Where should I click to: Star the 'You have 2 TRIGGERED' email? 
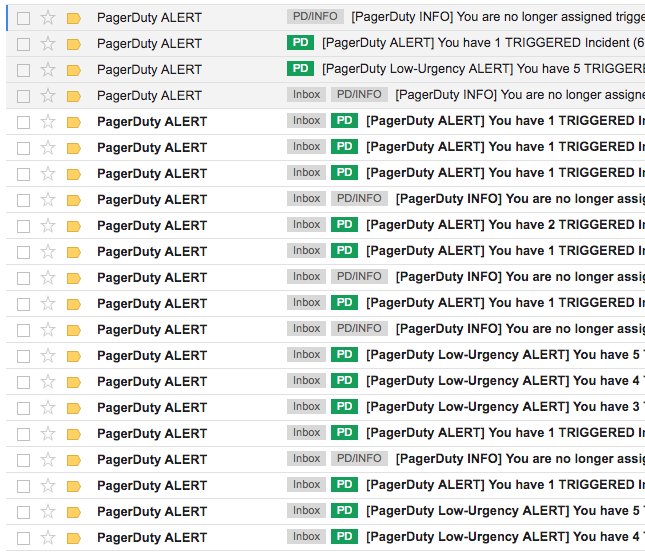tap(48, 225)
